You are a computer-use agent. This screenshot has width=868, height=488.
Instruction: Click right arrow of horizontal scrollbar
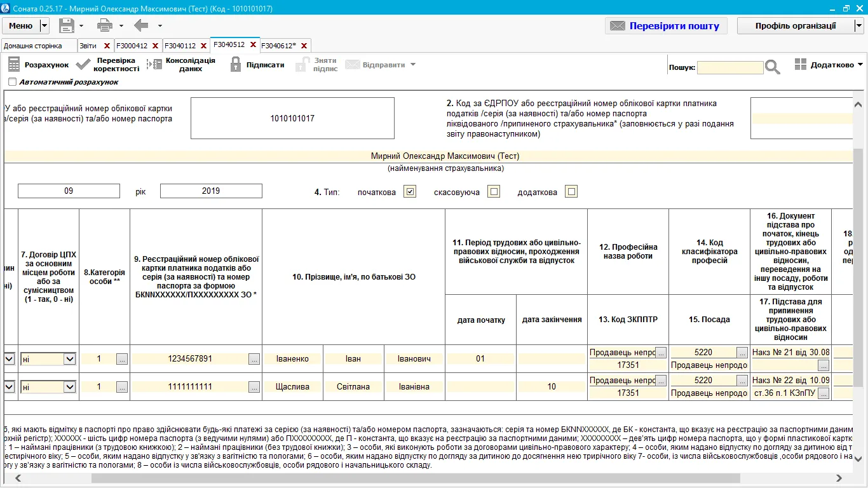coord(839,478)
